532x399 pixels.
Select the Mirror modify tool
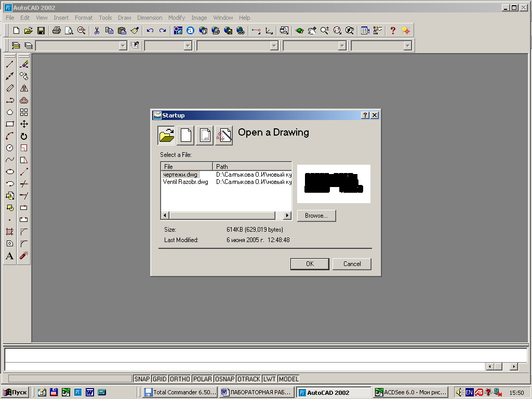(x=24, y=88)
